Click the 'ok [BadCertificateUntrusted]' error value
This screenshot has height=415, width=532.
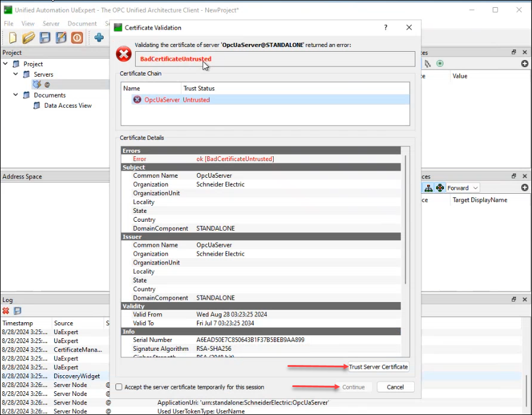tap(235, 159)
